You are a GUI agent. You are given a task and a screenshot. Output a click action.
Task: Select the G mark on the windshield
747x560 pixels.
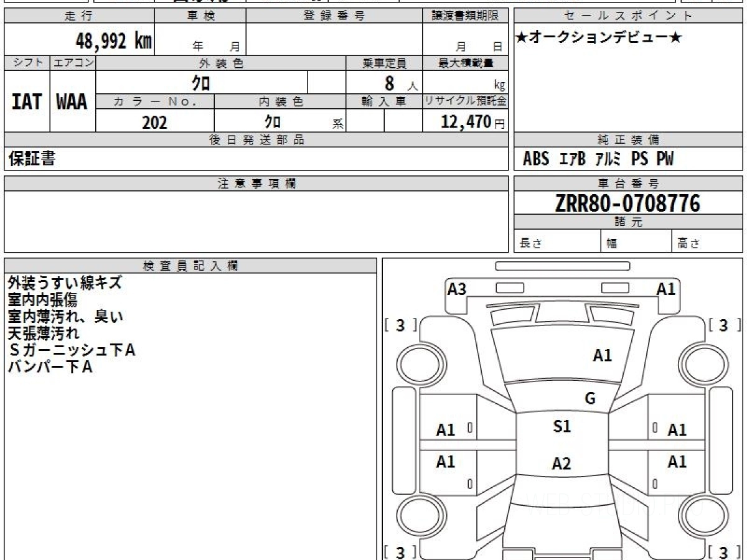point(590,399)
